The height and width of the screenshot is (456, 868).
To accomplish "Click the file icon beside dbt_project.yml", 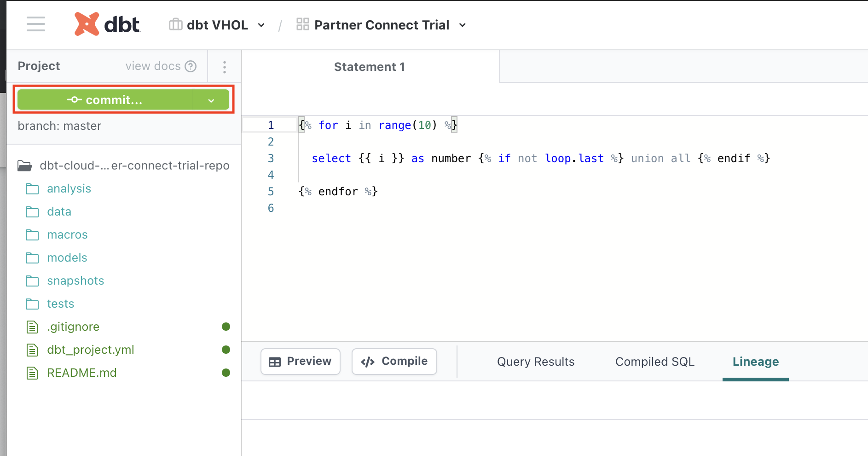I will coord(32,350).
